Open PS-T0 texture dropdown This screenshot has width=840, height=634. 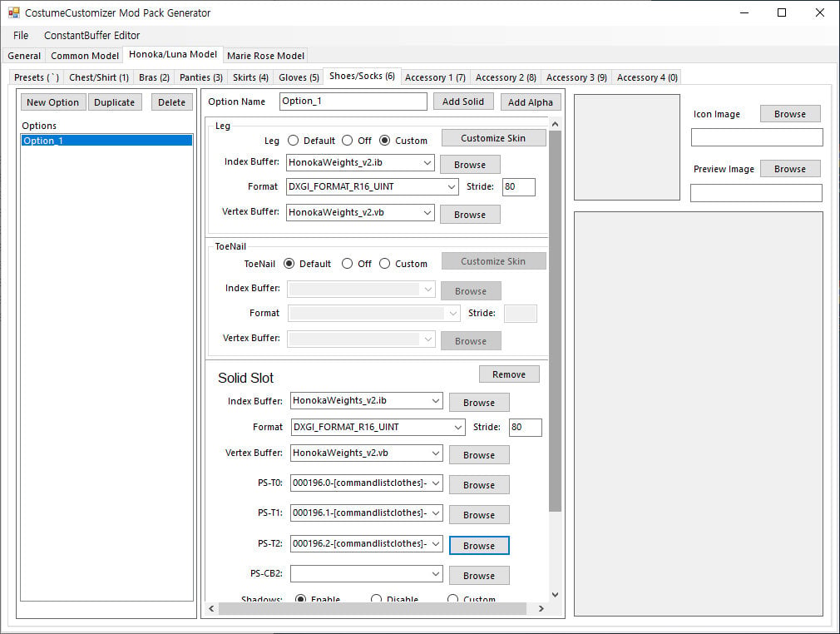pyautogui.click(x=436, y=483)
